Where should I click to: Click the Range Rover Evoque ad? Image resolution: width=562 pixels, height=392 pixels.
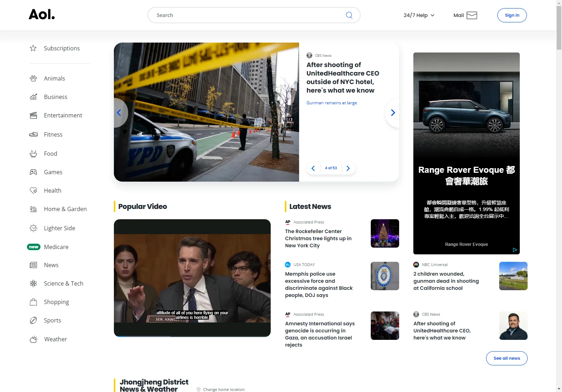click(x=467, y=153)
